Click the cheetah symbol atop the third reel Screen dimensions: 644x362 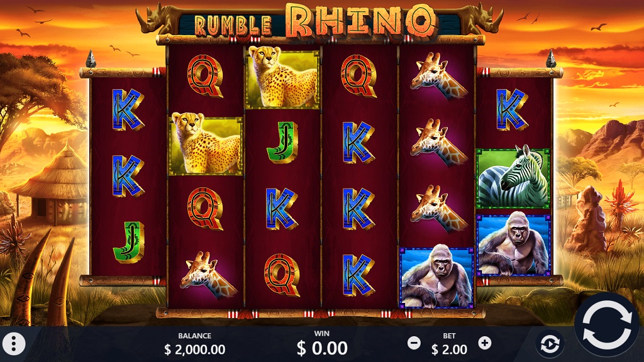282,78
